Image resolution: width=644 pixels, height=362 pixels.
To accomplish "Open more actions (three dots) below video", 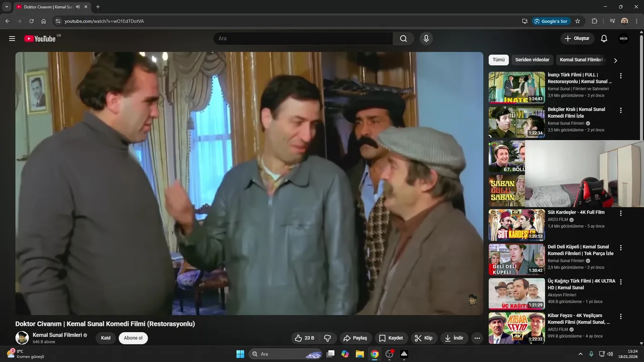I will point(477,338).
